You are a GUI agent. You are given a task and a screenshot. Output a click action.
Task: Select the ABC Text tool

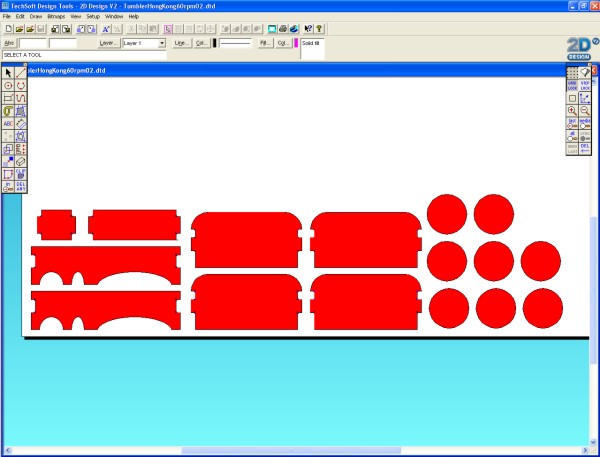(x=8, y=123)
